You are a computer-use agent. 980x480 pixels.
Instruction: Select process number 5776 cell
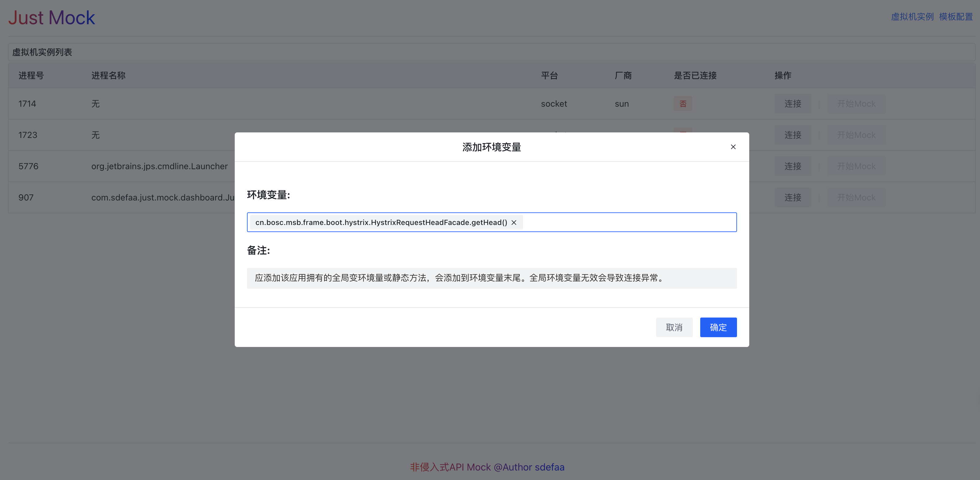28,166
